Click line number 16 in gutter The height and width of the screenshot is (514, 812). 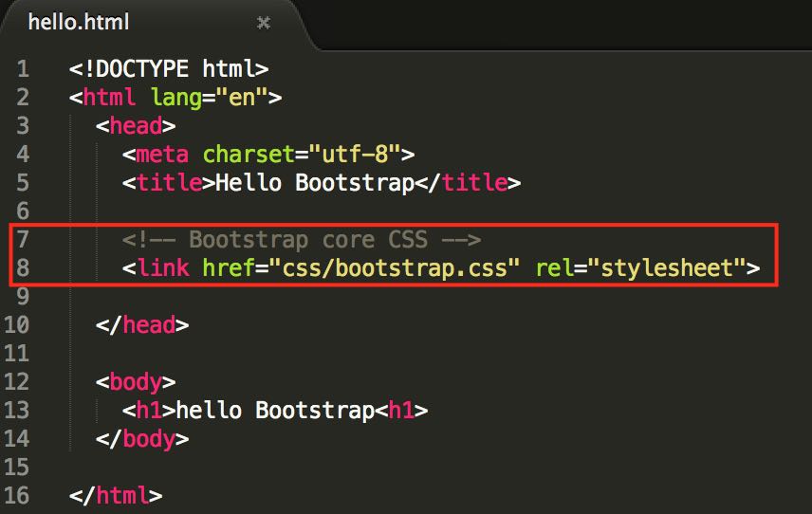(x=16, y=496)
